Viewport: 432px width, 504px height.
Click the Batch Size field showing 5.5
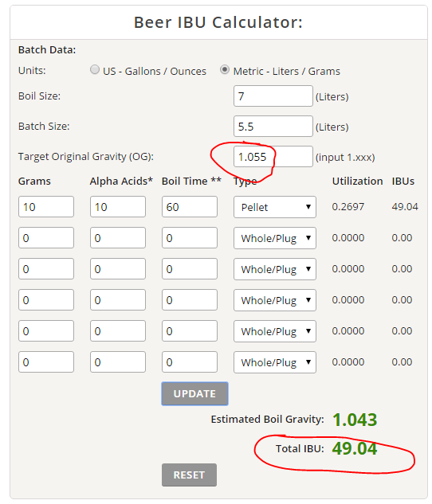click(273, 127)
